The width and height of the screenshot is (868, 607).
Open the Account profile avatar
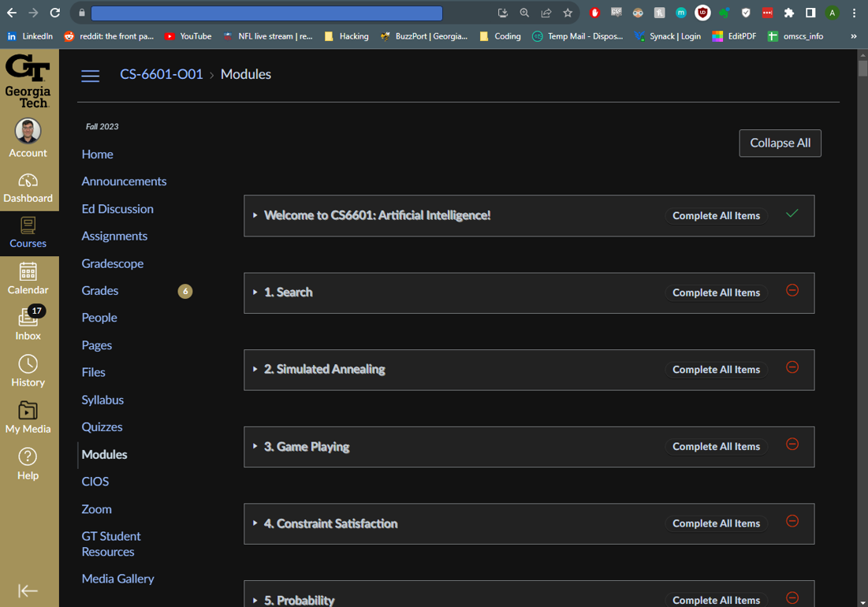click(x=28, y=131)
